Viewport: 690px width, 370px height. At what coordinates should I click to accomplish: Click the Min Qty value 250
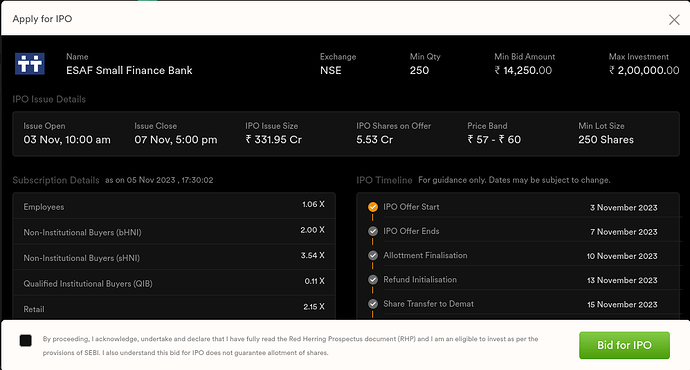419,70
